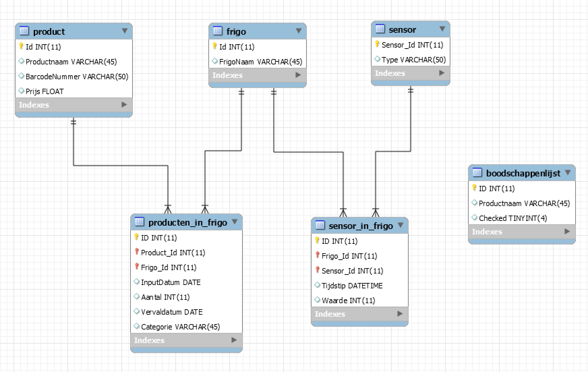Select Waarde INT(11) column
The height and width of the screenshot is (372, 588).
360,301
